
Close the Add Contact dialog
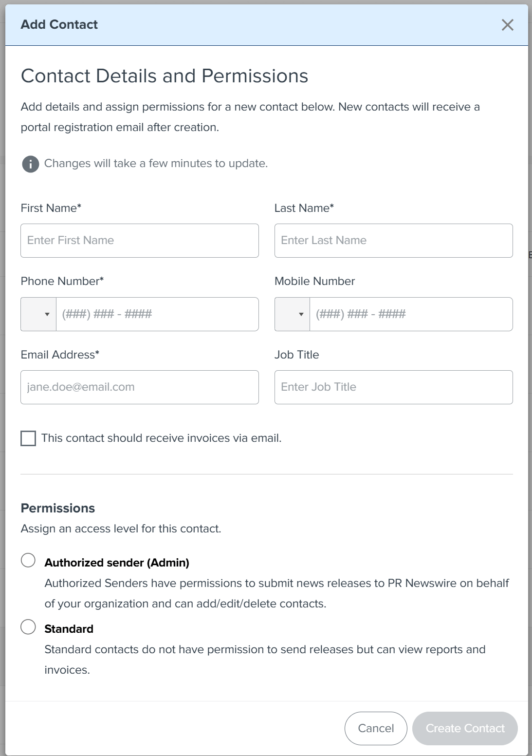coord(507,25)
